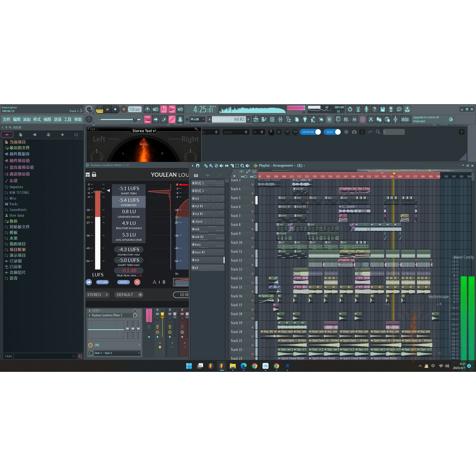Viewport: 476px width, 476px height.
Task: Open the 帮助 menu
Action: pos(78,119)
